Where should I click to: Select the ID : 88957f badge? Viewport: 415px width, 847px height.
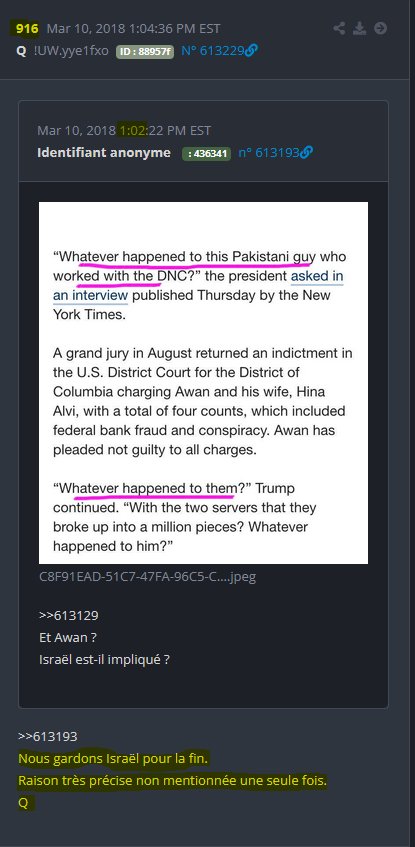tap(145, 51)
